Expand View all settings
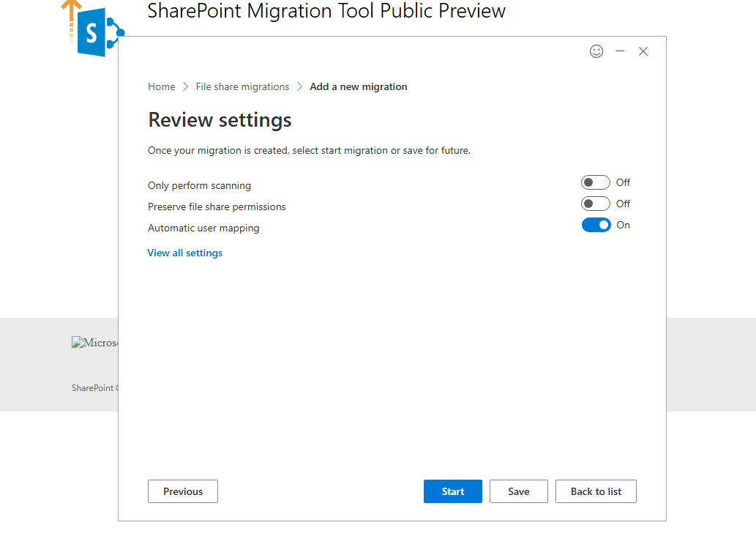Screen dimensions: 756x547 pos(185,253)
